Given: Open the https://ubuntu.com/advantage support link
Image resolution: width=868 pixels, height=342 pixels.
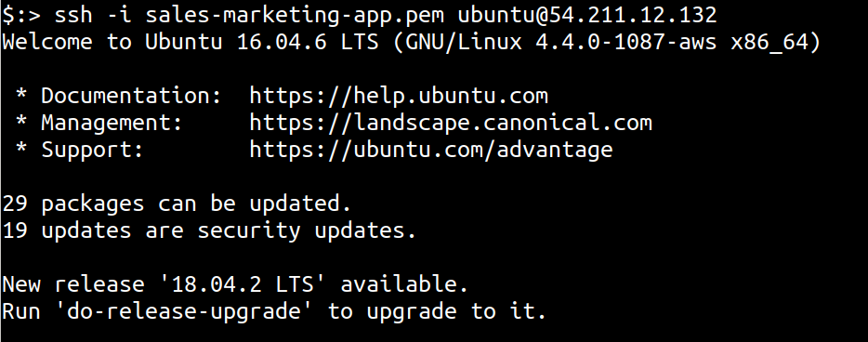Looking at the screenshot, I should pyautogui.click(x=431, y=150).
